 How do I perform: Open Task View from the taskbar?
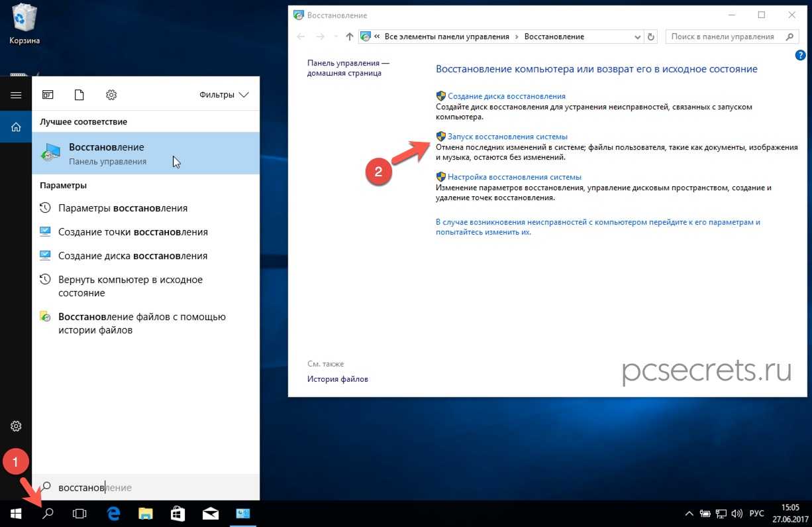click(79, 513)
